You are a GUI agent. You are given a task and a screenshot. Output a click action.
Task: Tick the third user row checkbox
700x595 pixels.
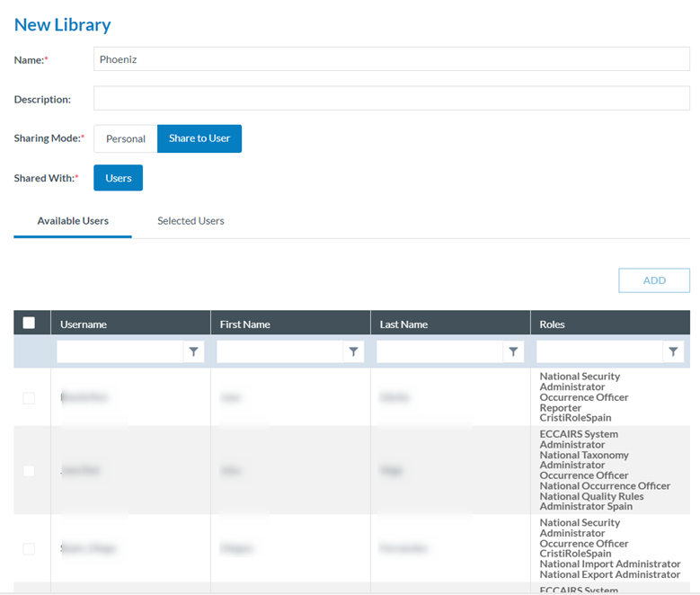29,548
